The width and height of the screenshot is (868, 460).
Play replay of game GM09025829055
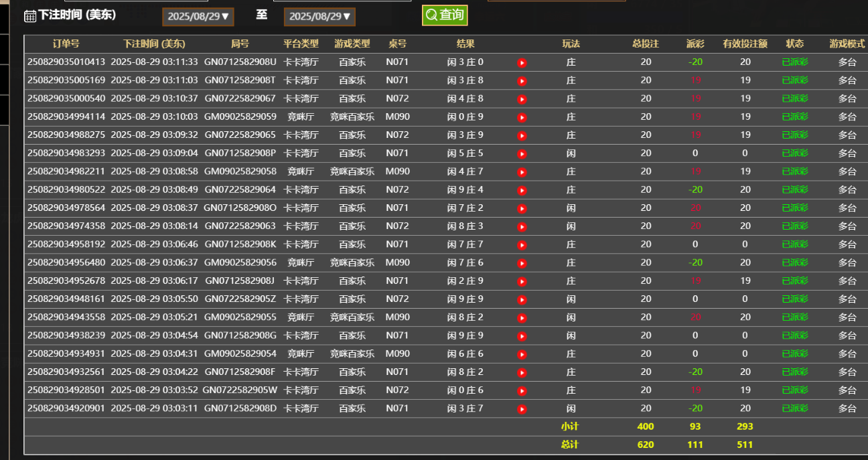tap(522, 317)
